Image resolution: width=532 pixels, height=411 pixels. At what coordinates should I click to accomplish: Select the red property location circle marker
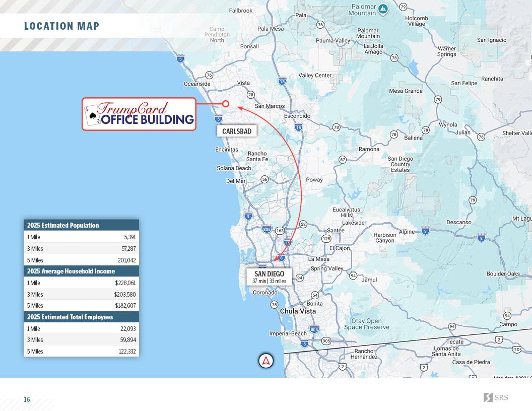pyautogui.click(x=226, y=104)
